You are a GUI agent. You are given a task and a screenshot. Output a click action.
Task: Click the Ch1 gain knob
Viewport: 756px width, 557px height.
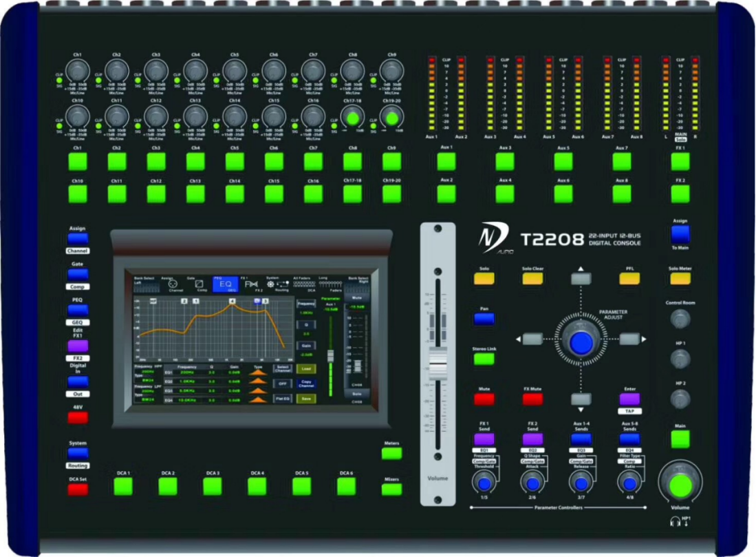[78, 71]
